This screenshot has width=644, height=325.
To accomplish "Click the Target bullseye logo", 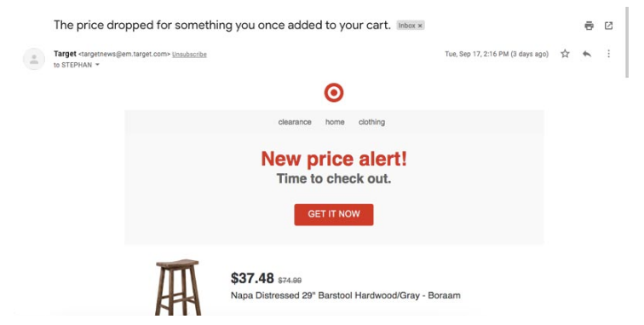I will [334, 93].
